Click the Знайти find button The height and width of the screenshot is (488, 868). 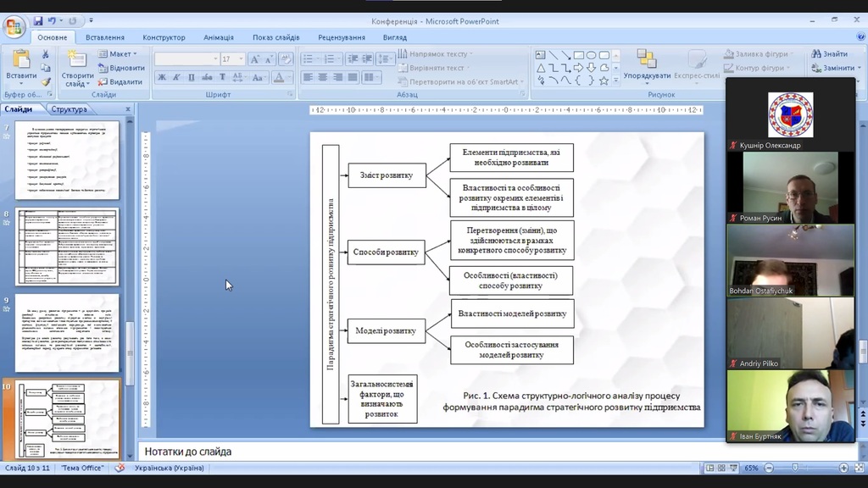828,54
